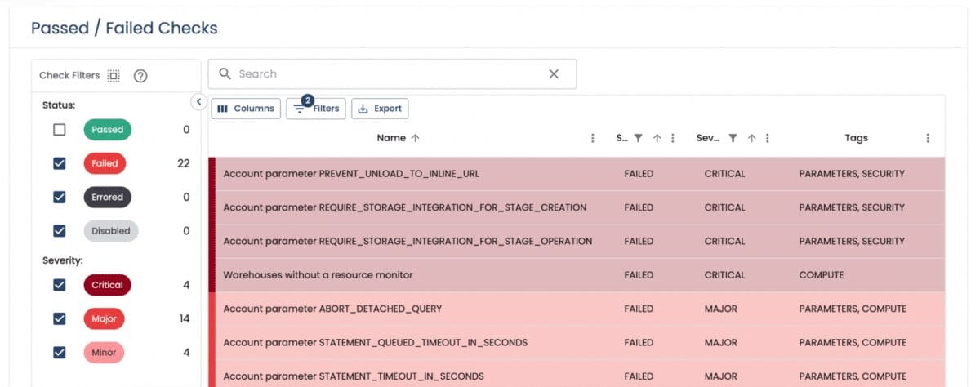Click the select-all icon beside Check Filters

(114, 75)
